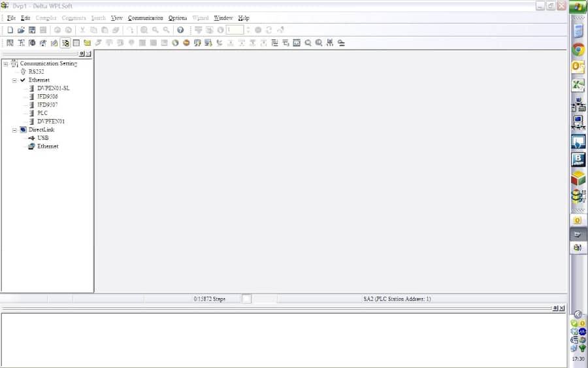Collapse the Ethernet node in the tree
This screenshot has height=368, width=588.
point(14,80)
